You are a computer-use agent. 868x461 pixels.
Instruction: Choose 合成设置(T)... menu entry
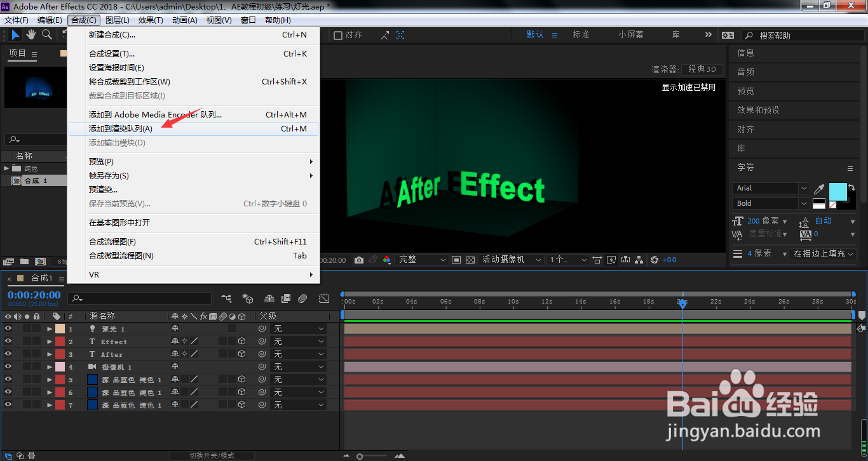click(193, 54)
